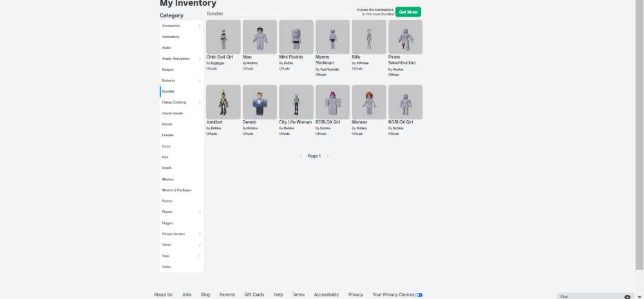Open the Terms footer link

click(x=299, y=295)
